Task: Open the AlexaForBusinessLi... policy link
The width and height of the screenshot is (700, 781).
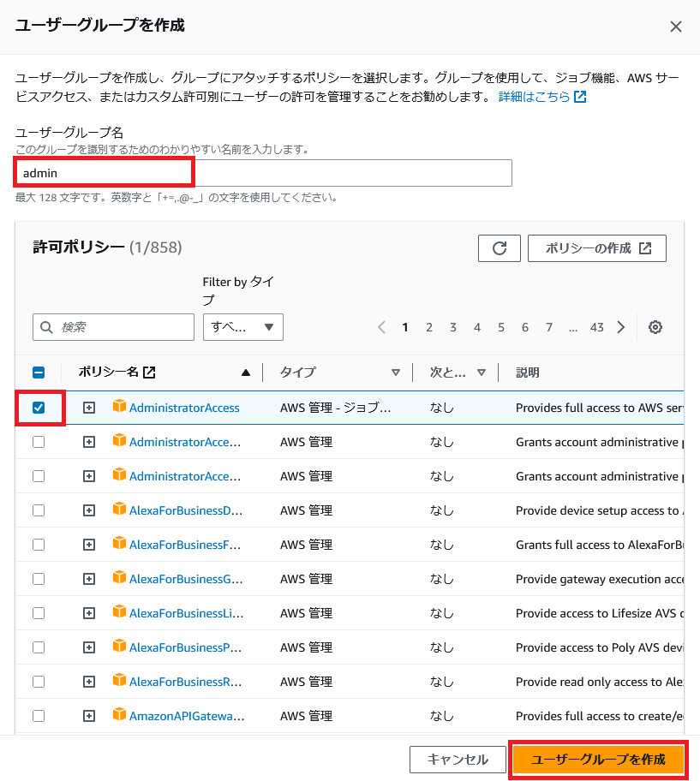Action: tap(186, 613)
